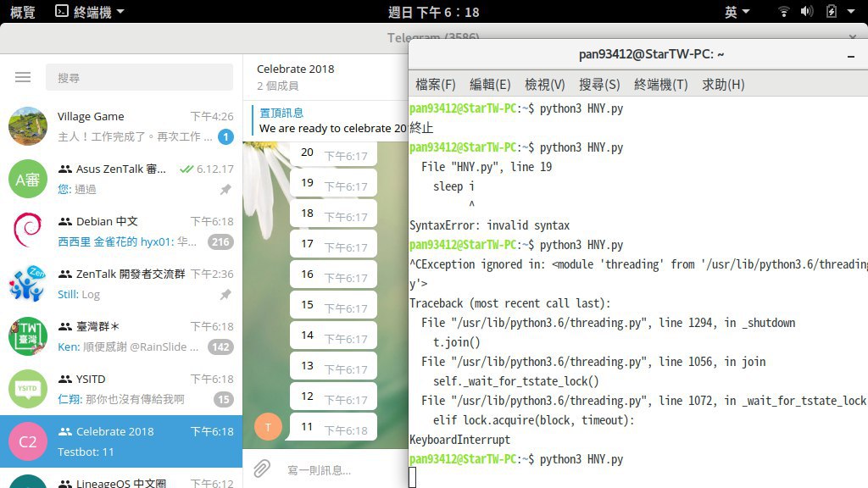Click 概覽 activities overview button

[x=23, y=12]
